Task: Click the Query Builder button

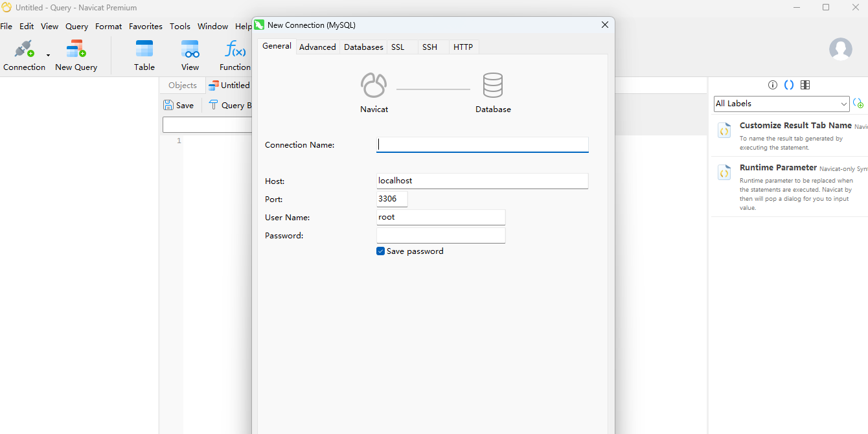Action: click(231, 105)
